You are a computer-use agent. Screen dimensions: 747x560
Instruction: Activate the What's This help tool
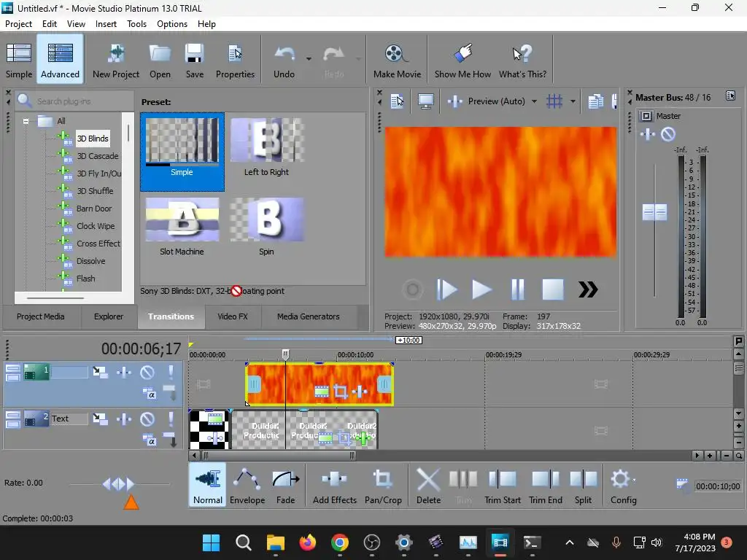pos(522,61)
